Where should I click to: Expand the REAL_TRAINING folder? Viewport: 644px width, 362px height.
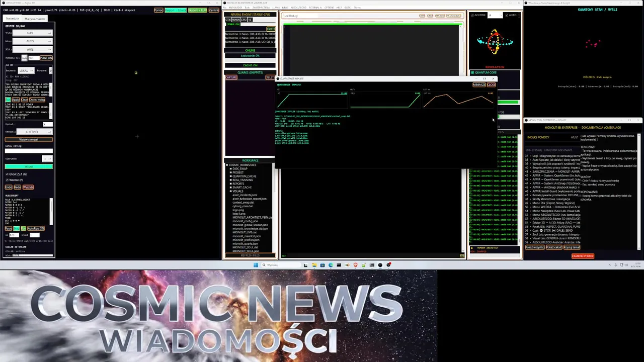point(231,180)
